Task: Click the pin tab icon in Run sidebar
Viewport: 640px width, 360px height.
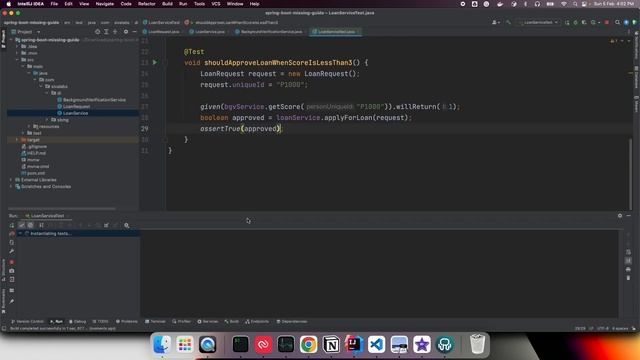Action: pos(12,301)
